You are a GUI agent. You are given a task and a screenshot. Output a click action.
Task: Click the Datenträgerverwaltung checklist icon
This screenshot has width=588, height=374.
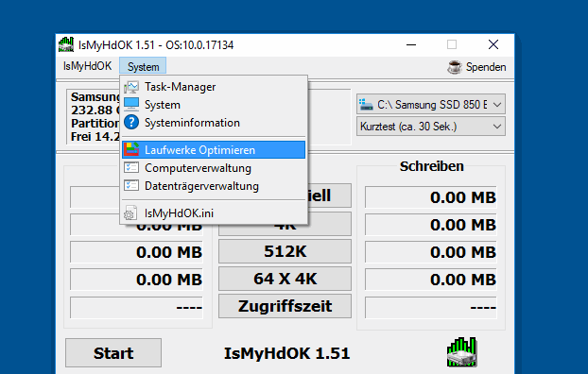point(131,185)
